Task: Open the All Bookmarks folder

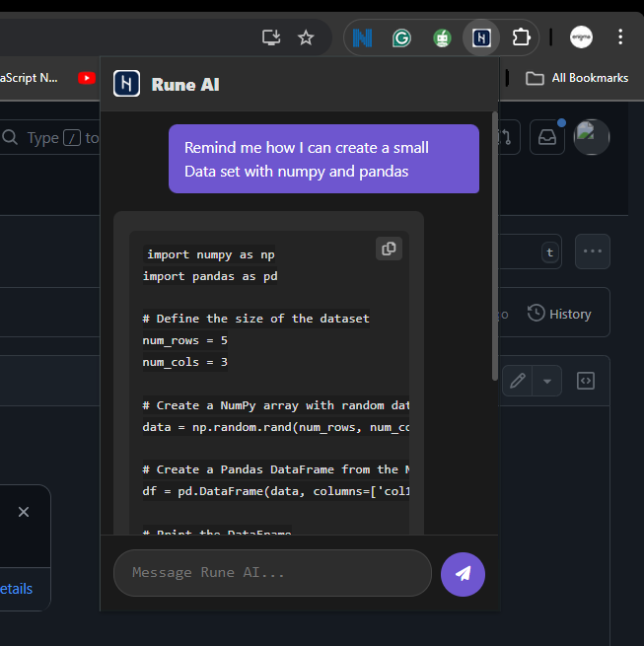Action: coord(577,78)
